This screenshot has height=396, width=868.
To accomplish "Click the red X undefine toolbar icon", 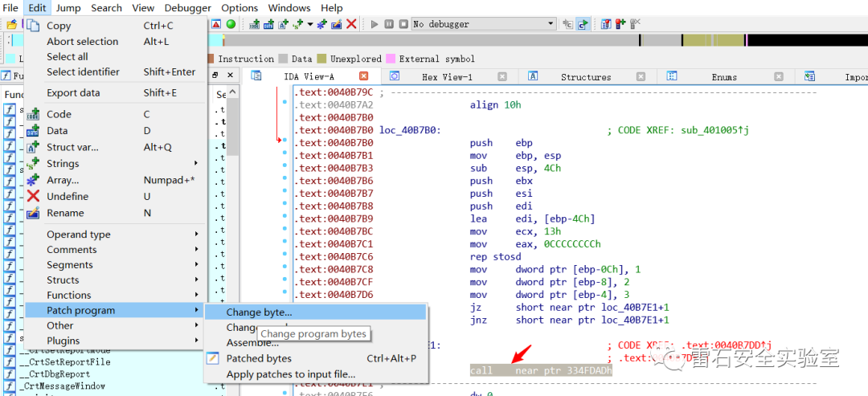I will click(x=351, y=24).
